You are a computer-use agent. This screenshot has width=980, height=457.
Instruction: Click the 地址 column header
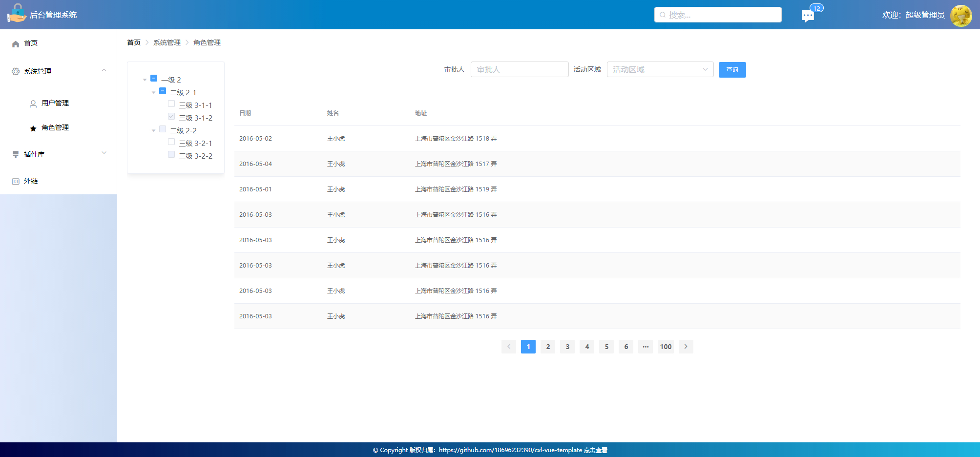click(x=421, y=113)
